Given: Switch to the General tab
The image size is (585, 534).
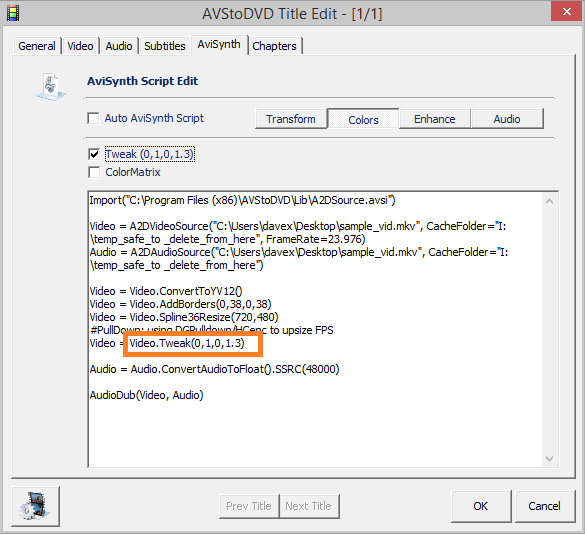Looking at the screenshot, I should [37, 46].
